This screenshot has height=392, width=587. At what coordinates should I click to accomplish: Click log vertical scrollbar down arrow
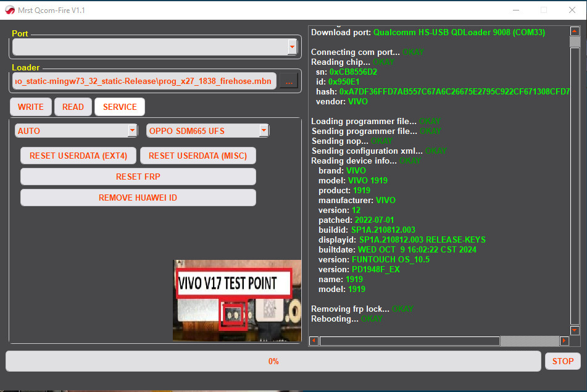575,330
